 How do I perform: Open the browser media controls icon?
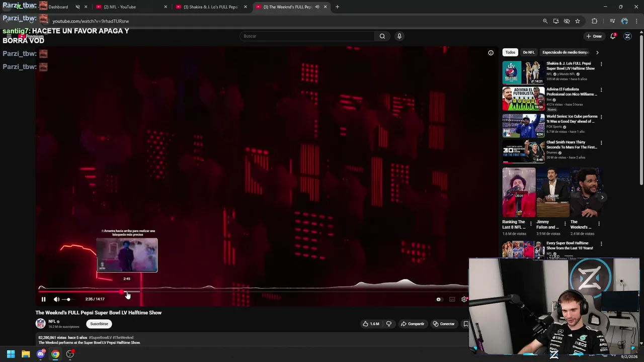click(x=612, y=21)
